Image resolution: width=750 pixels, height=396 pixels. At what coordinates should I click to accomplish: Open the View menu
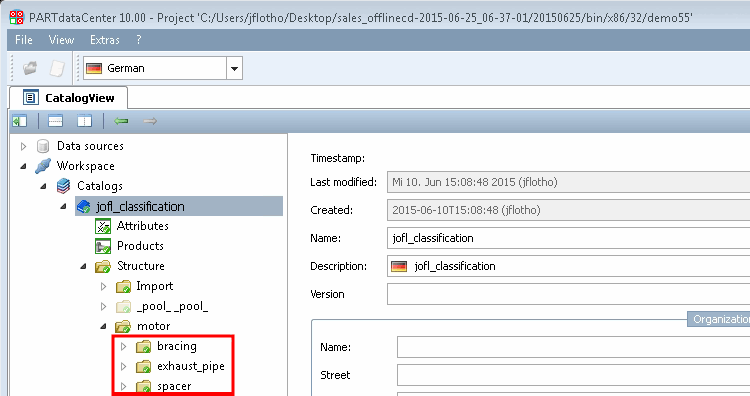click(61, 40)
